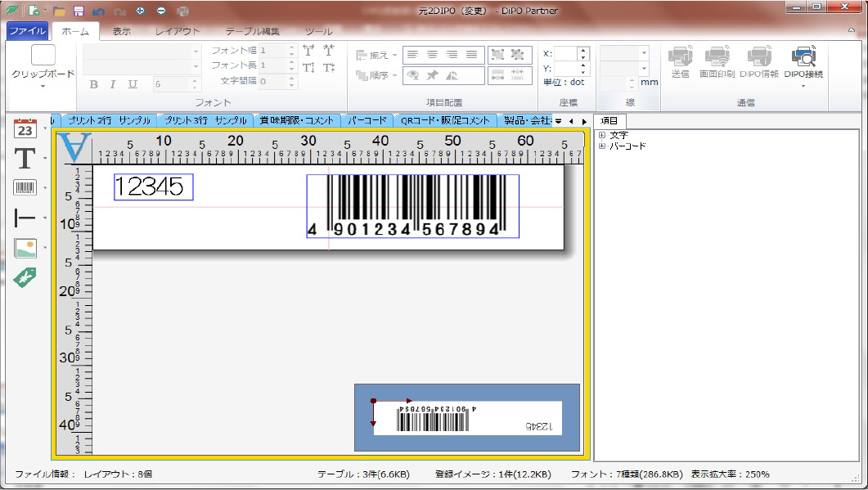Click the pin icon in 項目配置
The height and width of the screenshot is (490, 868).
point(432,75)
